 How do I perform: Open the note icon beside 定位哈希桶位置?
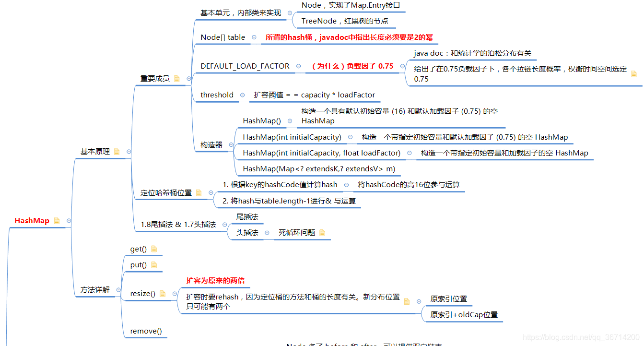tap(199, 192)
